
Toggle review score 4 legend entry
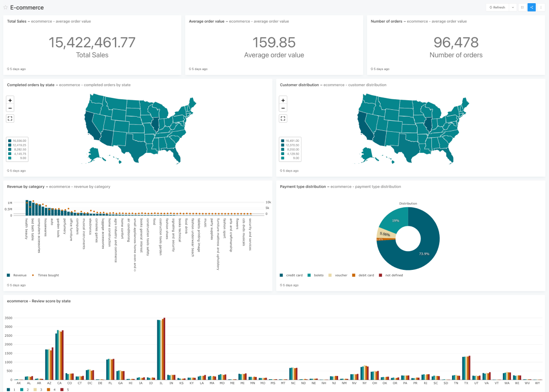(x=51, y=389)
